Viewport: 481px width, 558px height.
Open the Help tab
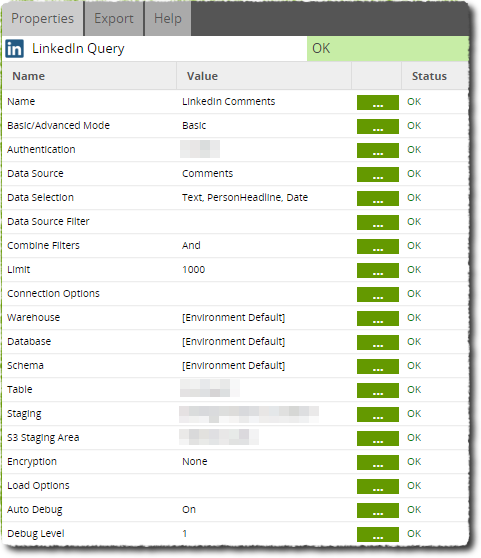tap(168, 18)
